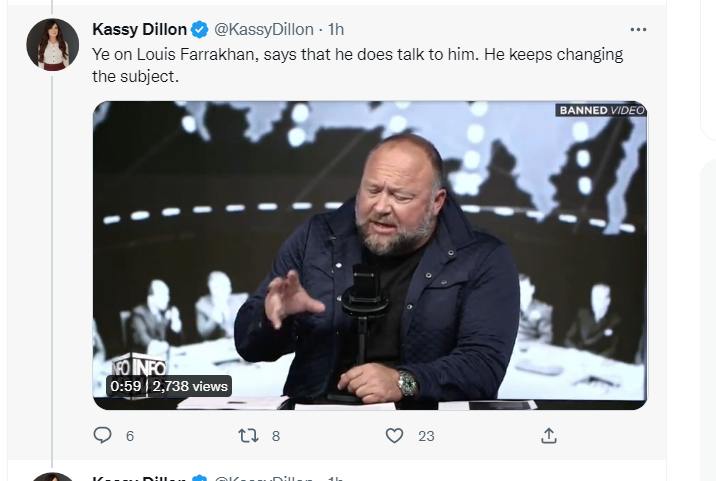This screenshot has height=481, width=716.
Task: Open the Kassy Dillon display name at top
Action: [x=139, y=30]
